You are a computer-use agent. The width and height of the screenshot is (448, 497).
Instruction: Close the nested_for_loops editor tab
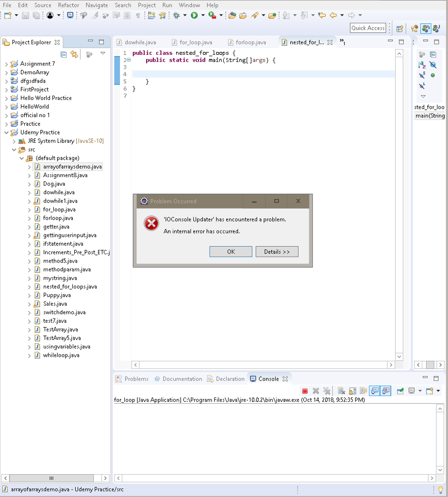click(x=330, y=43)
